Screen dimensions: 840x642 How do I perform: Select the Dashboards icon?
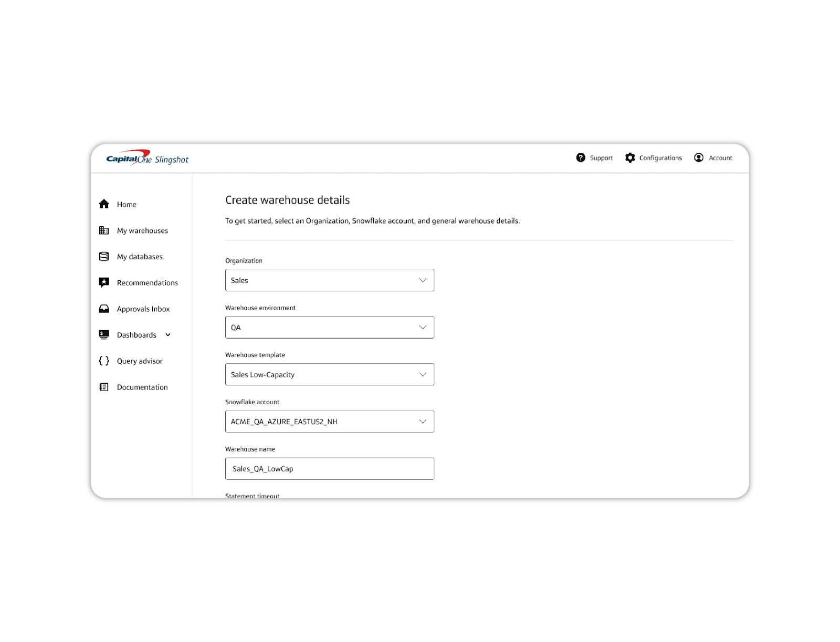tap(103, 334)
